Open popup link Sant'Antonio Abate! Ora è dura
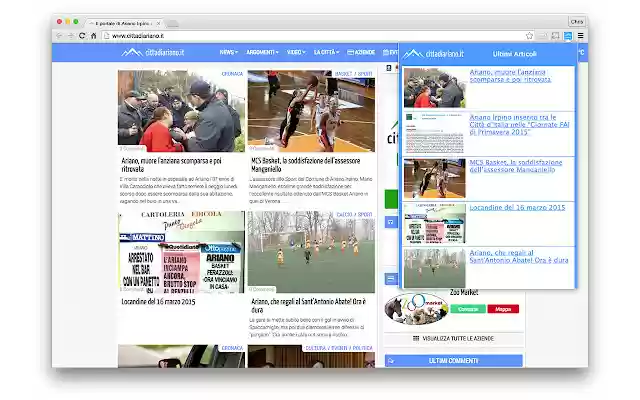The height and width of the screenshot is (400, 640). tap(518, 256)
